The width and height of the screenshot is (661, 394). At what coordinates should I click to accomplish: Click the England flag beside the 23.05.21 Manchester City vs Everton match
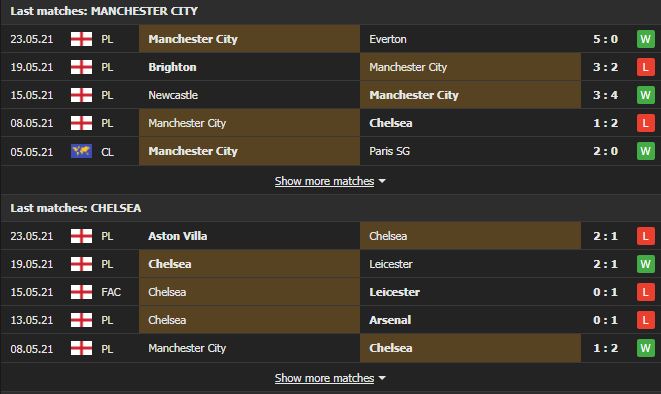point(81,39)
